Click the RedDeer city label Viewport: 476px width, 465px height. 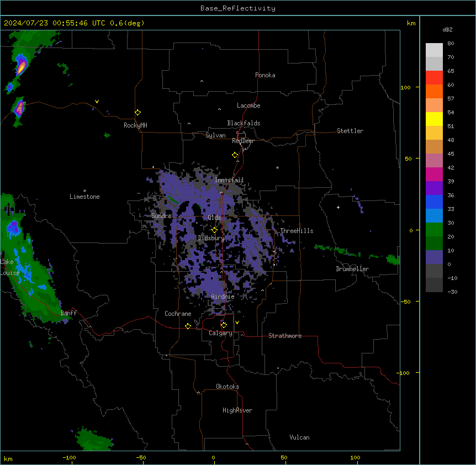[x=243, y=141]
